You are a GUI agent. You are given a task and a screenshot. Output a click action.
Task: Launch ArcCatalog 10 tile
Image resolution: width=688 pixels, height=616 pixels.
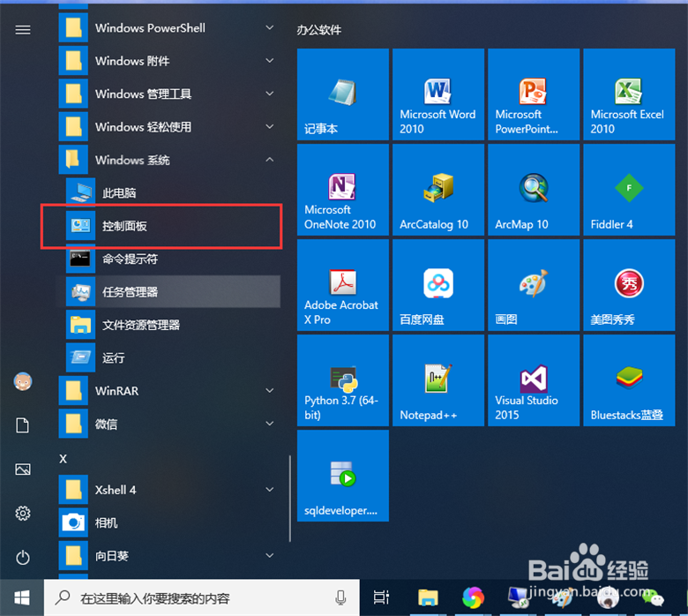click(x=437, y=190)
